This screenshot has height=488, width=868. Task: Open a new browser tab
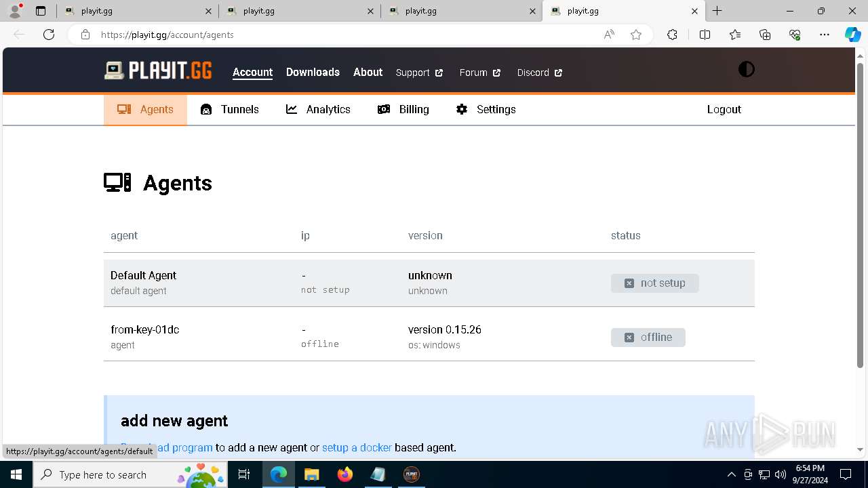pyautogui.click(x=717, y=11)
